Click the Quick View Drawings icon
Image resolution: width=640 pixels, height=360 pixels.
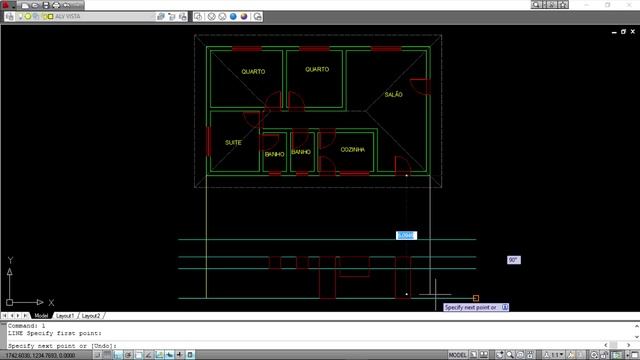point(484,355)
